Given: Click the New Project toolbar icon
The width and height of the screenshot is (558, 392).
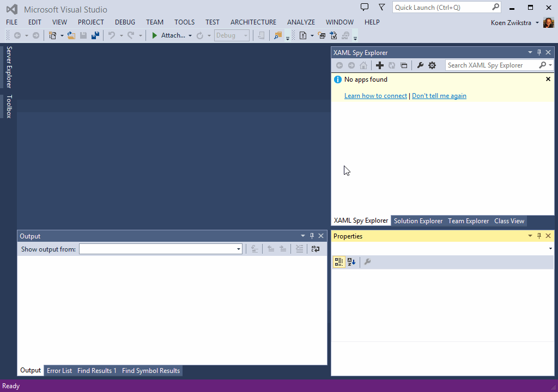Looking at the screenshot, I should 53,35.
